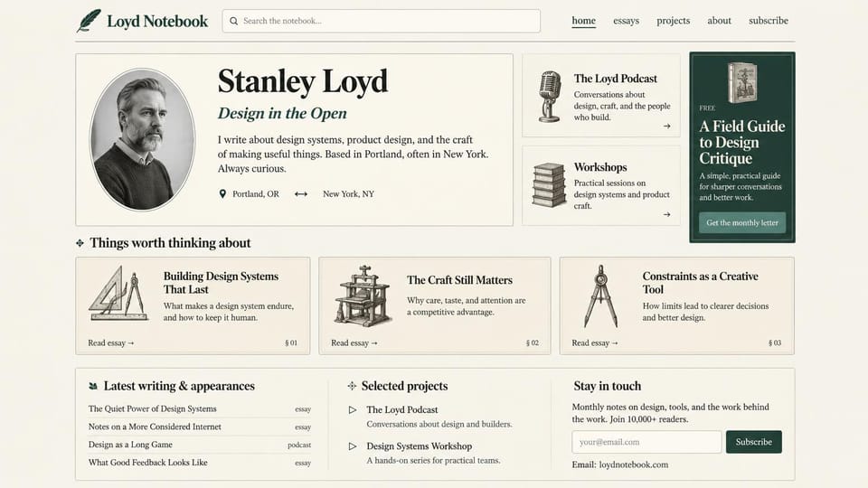Click the play triangle beside The Loyd Podcast project

[352, 410]
